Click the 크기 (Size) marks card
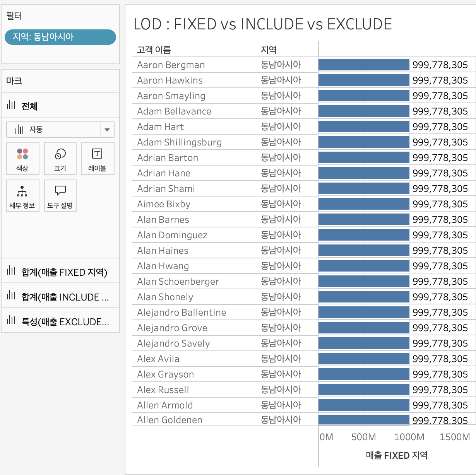476x475 pixels. pos(60,159)
